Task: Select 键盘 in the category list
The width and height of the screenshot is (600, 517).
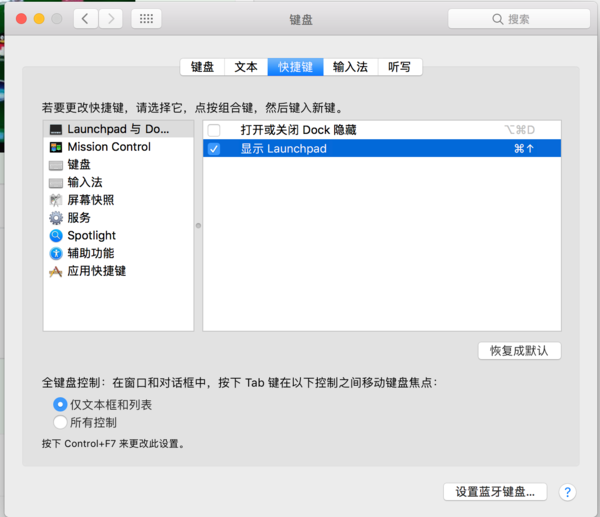Action: [119, 165]
